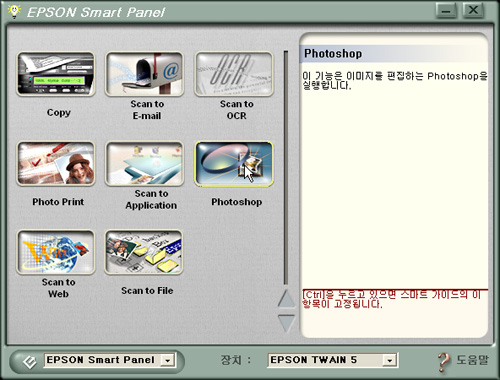The height and width of the screenshot is (380, 500).
Task: Click the lightbulb icon in title bar
Action: (x=14, y=11)
